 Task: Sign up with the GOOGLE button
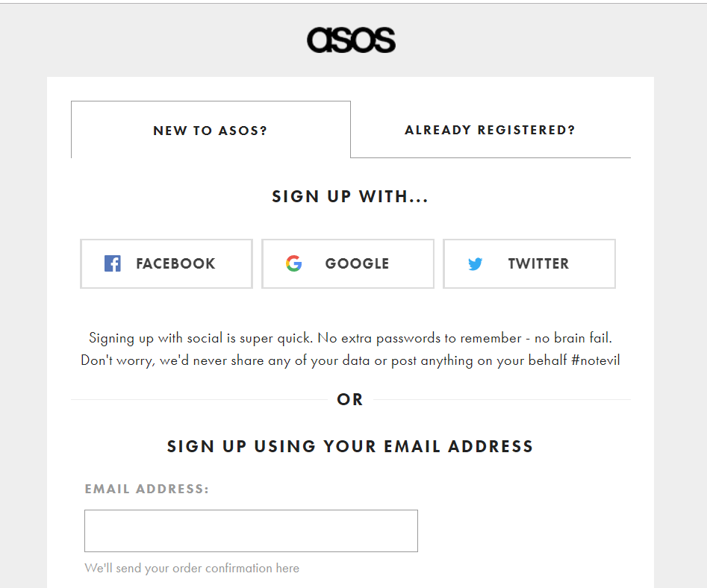tap(347, 263)
